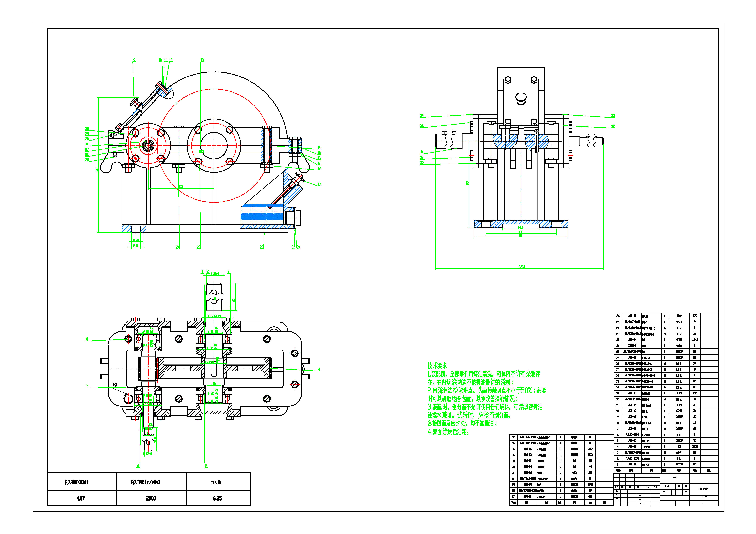This screenshot has width=756, height=534.
Task: Click the GB/T476-2012 entry in row 37
Action: coord(528,437)
